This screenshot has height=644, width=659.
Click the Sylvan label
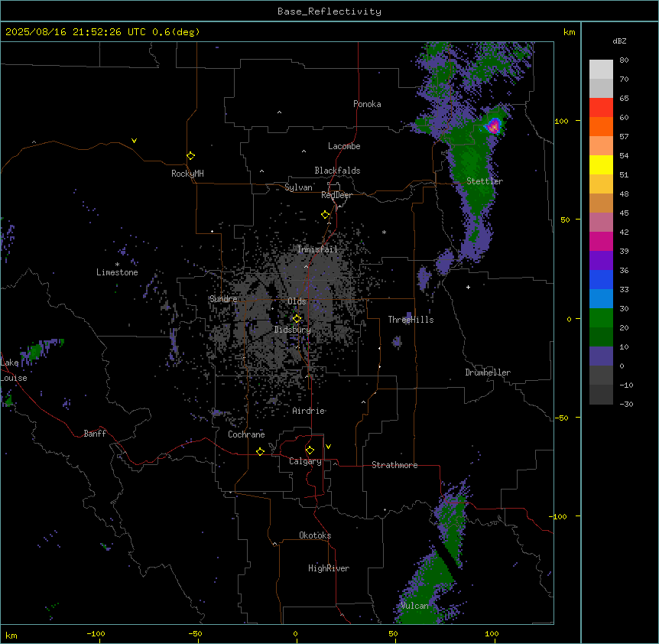pos(298,187)
